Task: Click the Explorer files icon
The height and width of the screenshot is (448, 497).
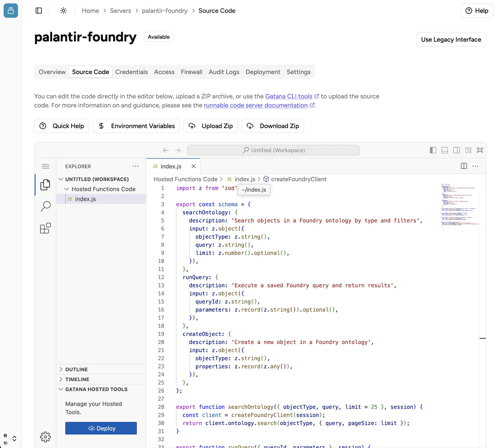Action: (x=45, y=185)
